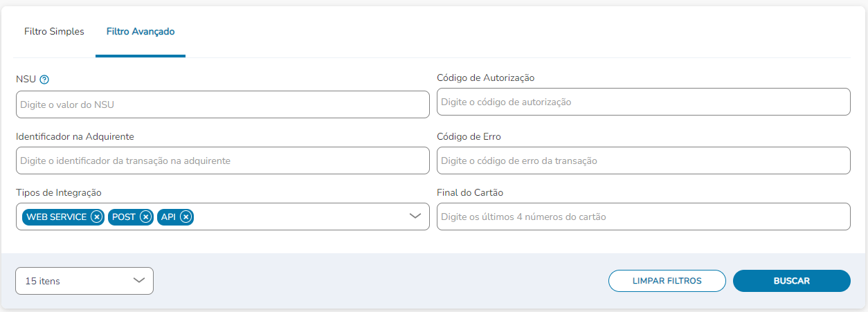Remove the WEB SERVICE tag
This screenshot has height=312, width=868.
click(97, 217)
